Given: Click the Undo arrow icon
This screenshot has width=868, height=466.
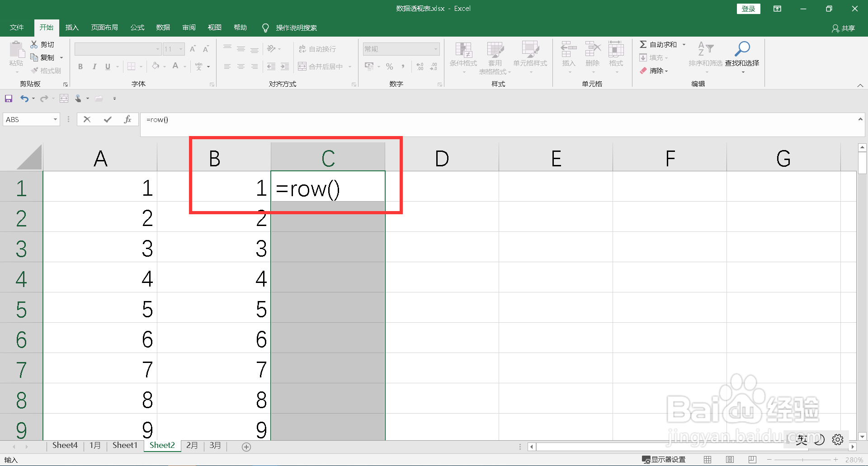Looking at the screenshot, I should point(24,99).
